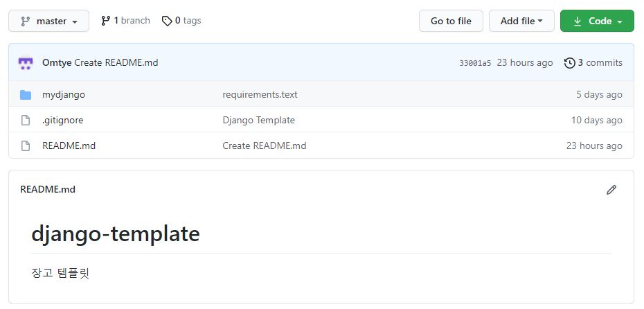
Task: Click the django-template heading
Action: click(116, 234)
